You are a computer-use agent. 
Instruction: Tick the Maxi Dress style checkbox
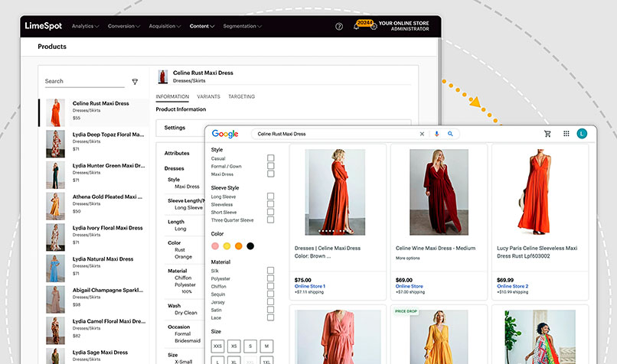click(x=271, y=174)
